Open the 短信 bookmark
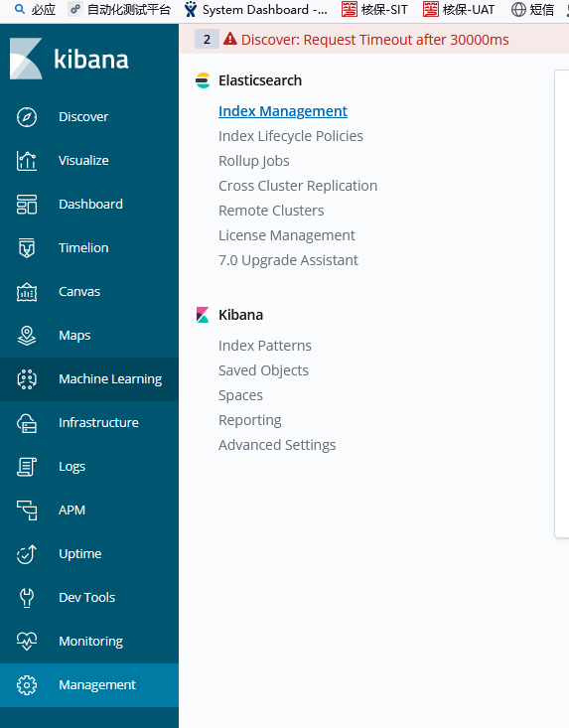This screenshot has height=728, width=569. pyautogui.click(x=533, y=10)
